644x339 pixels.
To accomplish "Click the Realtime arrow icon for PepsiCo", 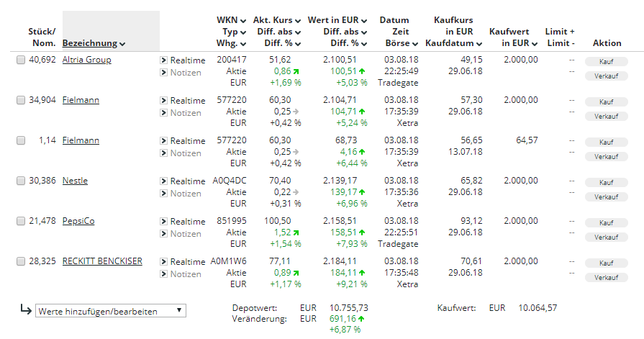I will tap(163, 222).
